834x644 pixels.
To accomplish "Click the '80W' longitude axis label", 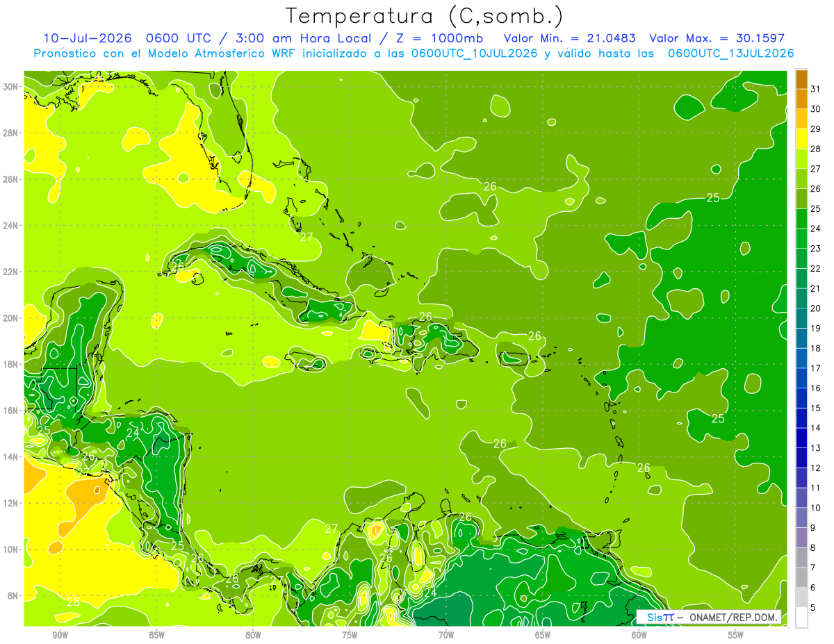I will coord(253,635).
